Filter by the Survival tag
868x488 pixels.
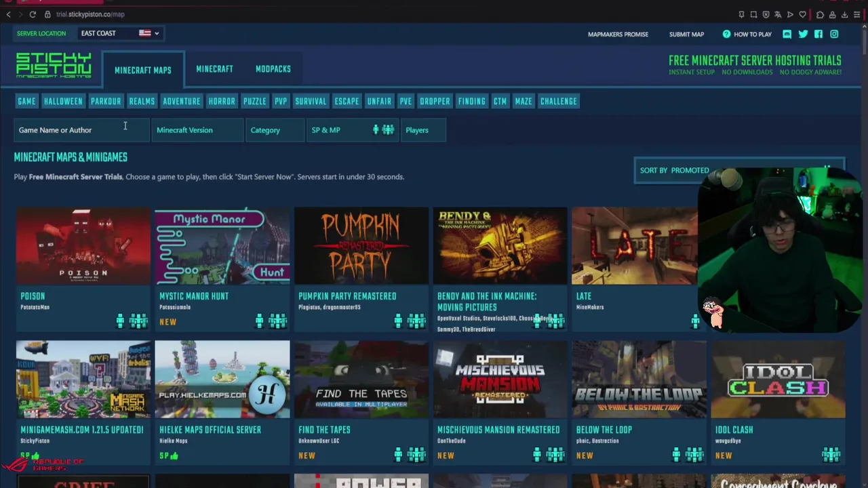pos(311,101)
